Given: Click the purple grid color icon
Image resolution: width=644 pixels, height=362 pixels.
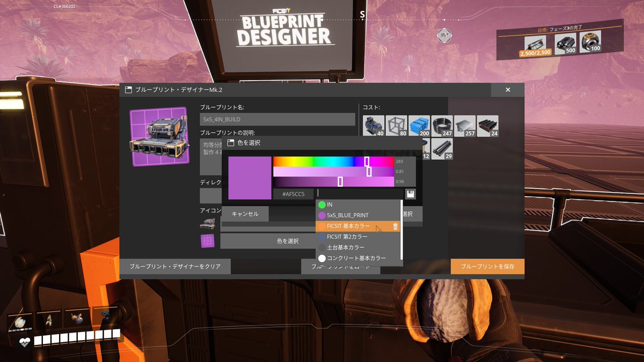Looking at the screenshot, I should (x=207, y=241).
